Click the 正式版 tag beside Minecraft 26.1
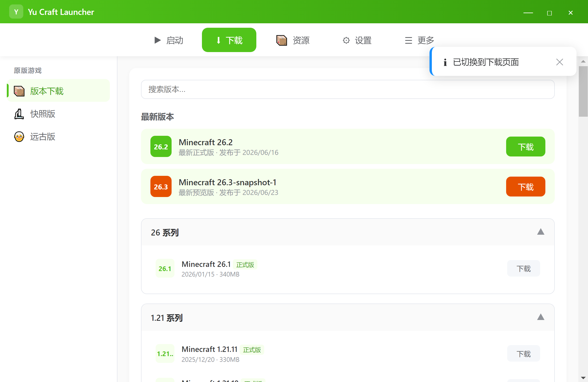588x382 pixels. (245, 265)
